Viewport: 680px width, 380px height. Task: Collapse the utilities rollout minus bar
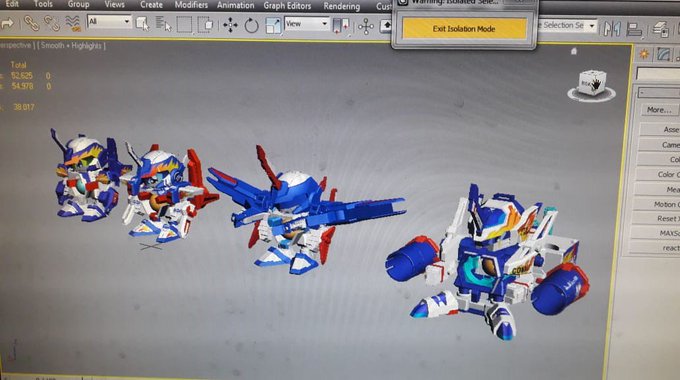click(x=659, y=92)
